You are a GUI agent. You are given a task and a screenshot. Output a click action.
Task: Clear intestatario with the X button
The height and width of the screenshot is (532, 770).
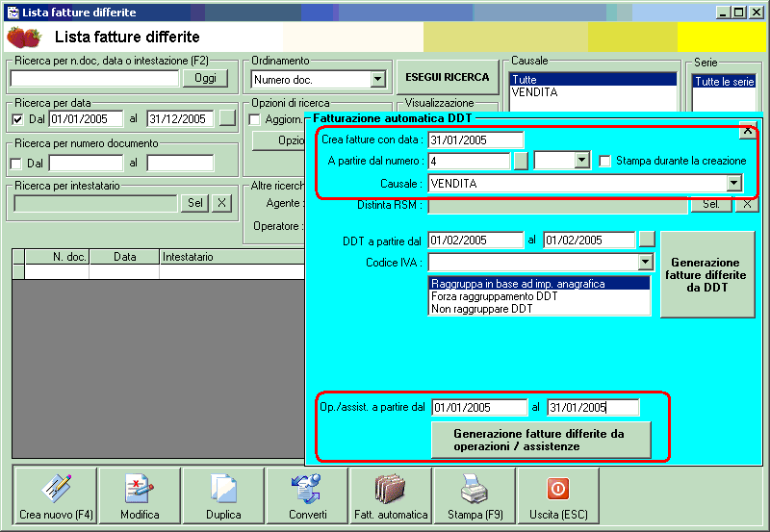(221, 203)
